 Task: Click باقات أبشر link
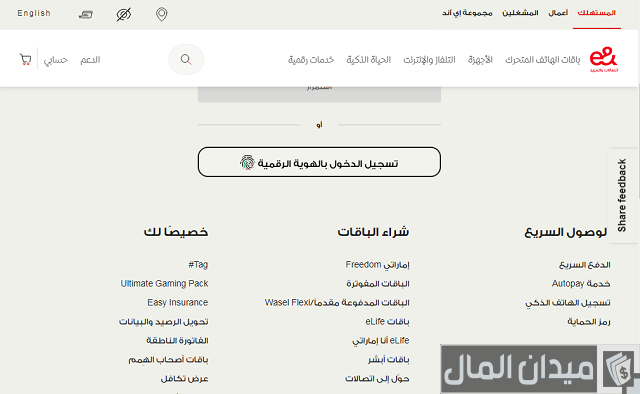point(389,360)
